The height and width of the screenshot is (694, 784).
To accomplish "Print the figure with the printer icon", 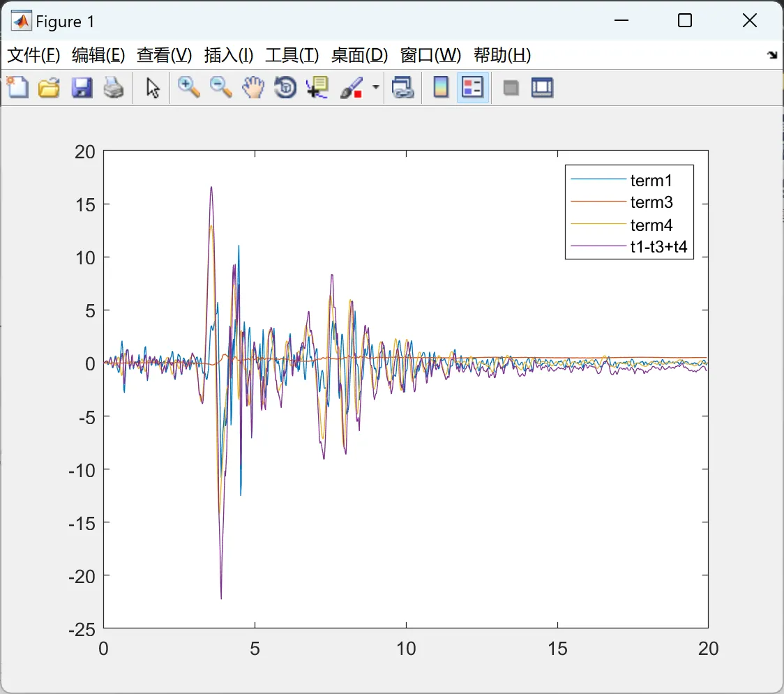I will 114,88.
